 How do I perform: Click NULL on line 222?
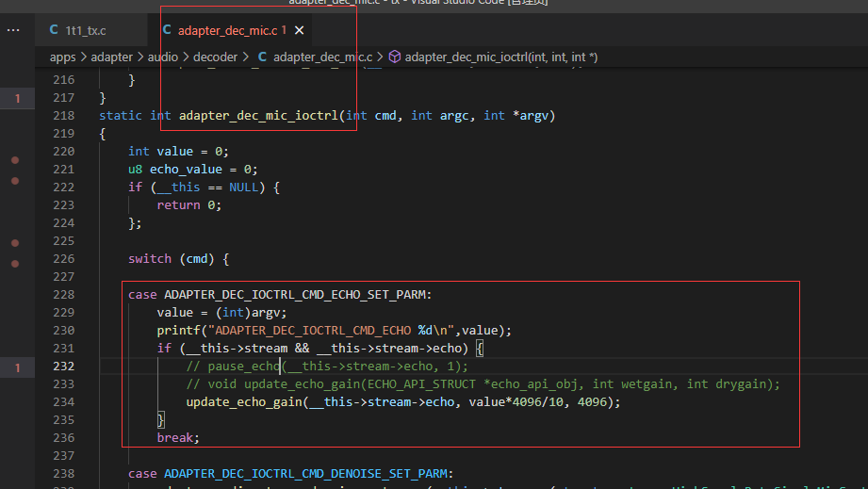243,187
